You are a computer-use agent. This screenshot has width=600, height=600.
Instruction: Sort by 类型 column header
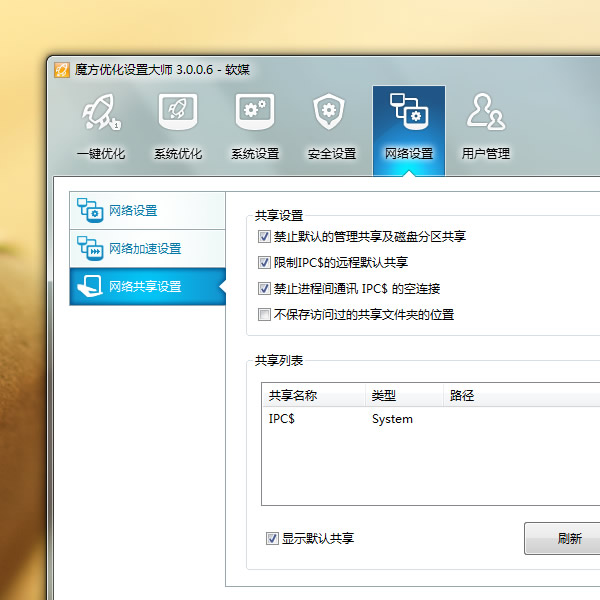point(404,395)
